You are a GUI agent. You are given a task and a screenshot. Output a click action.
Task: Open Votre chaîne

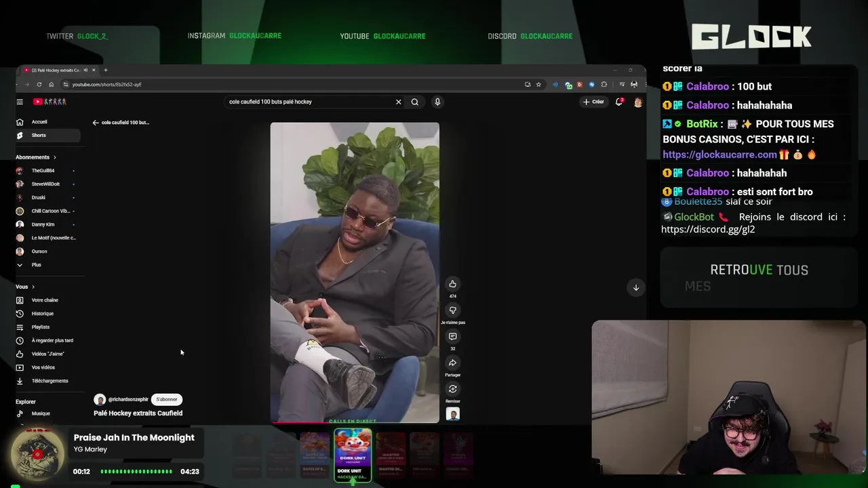46,300
